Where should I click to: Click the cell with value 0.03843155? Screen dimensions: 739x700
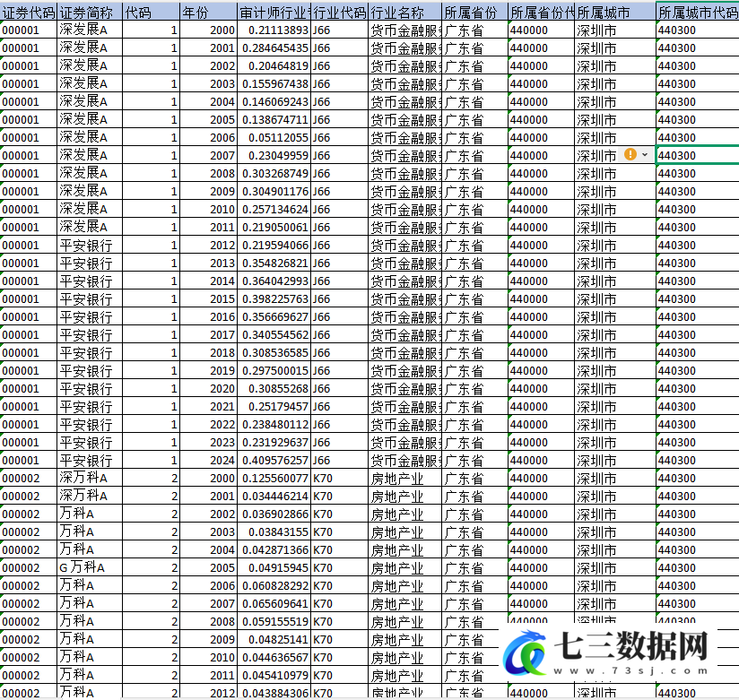tap(274, 531)
